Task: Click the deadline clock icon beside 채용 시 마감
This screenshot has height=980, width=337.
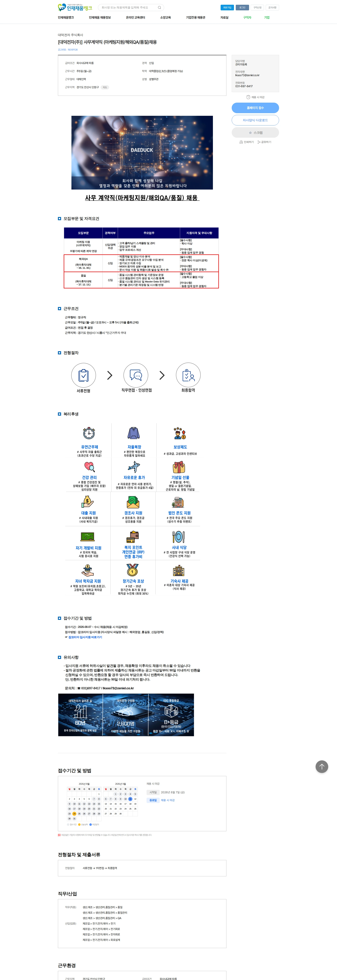Action: pos(248,97)
